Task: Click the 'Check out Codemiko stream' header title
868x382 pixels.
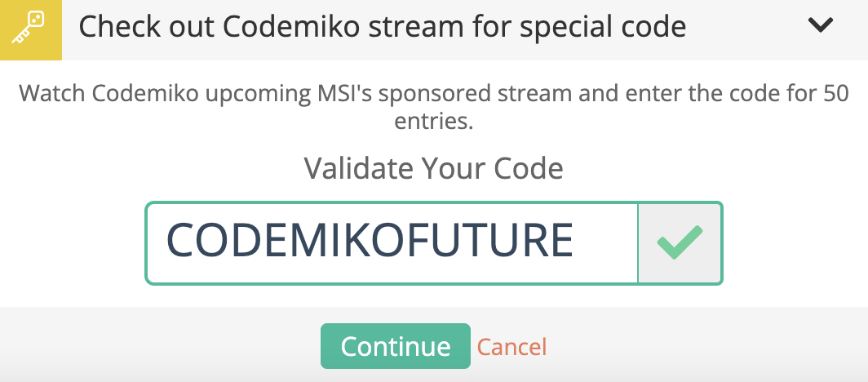Action: (x=382, y=26)
